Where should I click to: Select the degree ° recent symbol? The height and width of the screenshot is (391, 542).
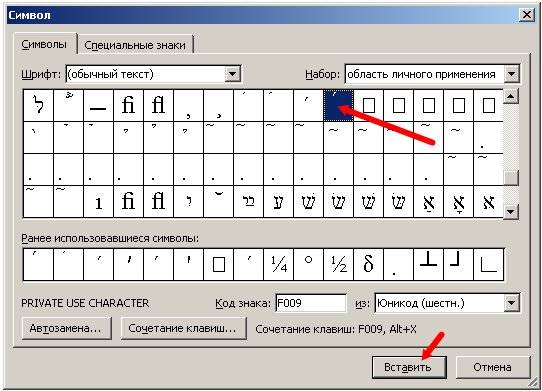pyautogui.click(x=308, y=264)
